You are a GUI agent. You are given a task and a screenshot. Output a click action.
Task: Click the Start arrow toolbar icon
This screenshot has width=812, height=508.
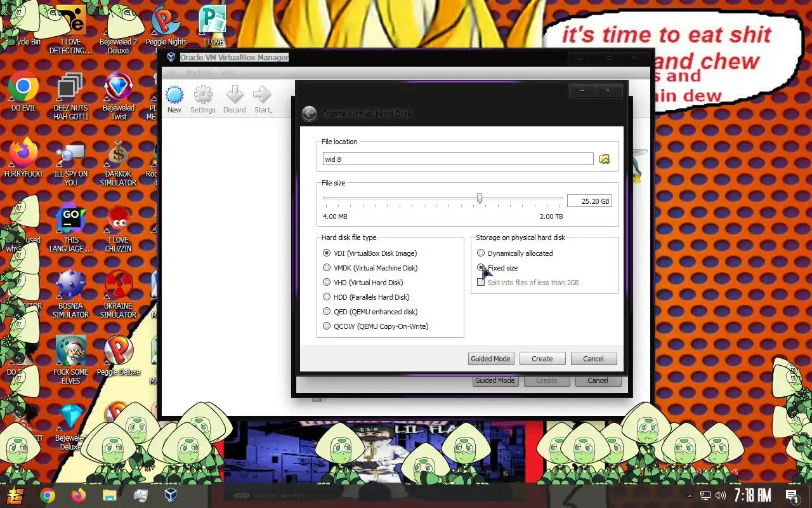click(x=263, y=100)
